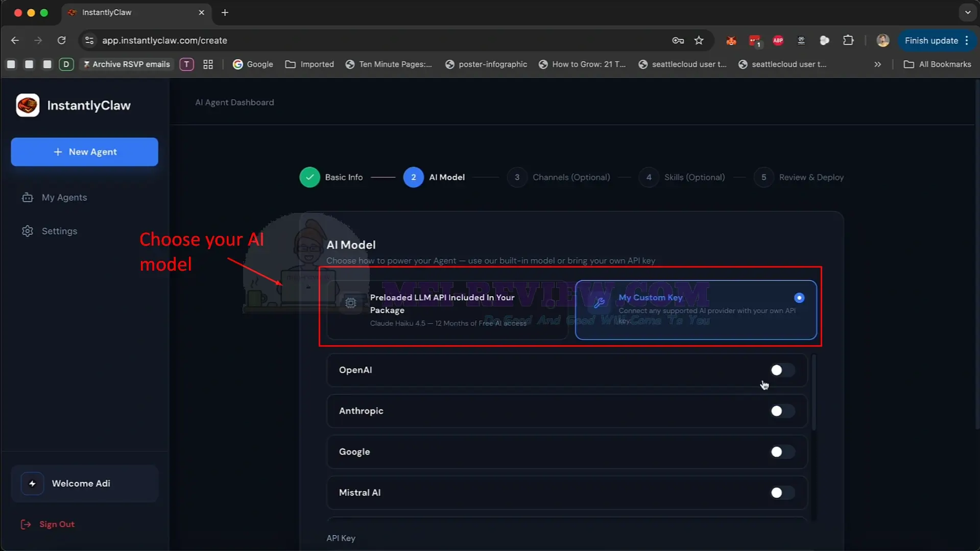980x551 pixels.
Task: Jump to Channels (Optional) step
Action: pyautogui.click(x=559, y=177)
